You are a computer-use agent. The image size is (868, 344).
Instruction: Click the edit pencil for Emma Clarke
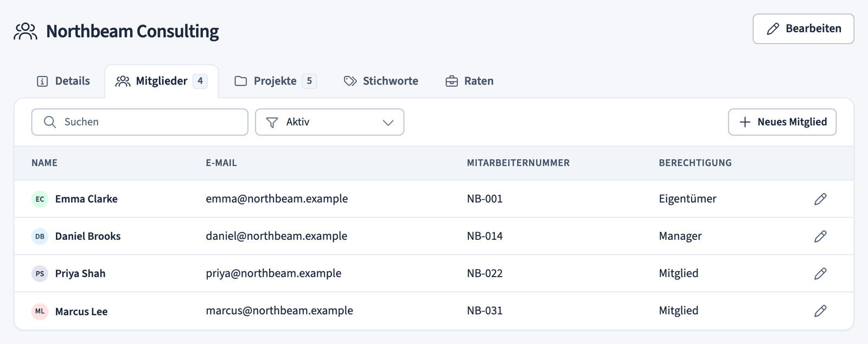click(820, 199)
